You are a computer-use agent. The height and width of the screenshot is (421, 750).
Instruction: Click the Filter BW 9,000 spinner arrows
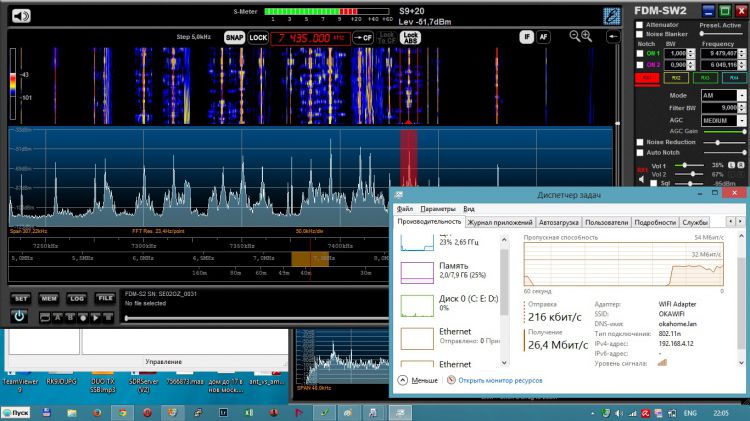click(x=741, y=108)
